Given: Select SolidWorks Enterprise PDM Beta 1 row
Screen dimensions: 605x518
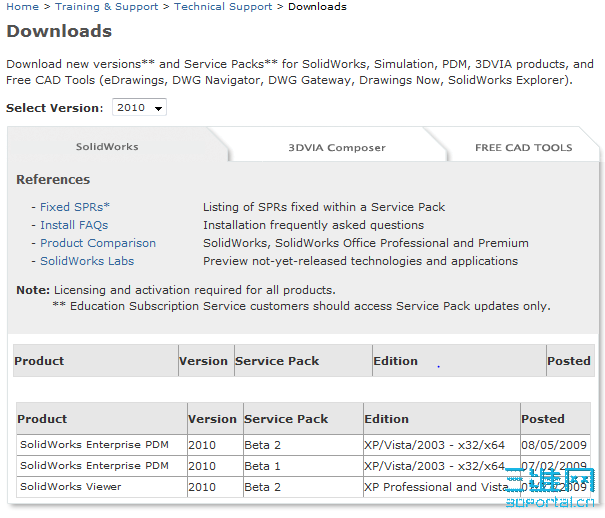Looking at the screenshot, I should tap(94, 465).
